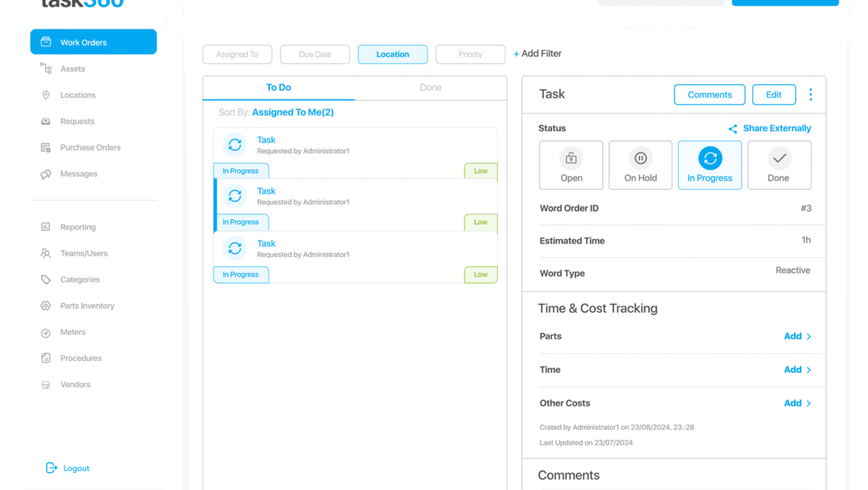Open the Assets sidebar icon
The height and width of the screenshot is (490, 868).
(x=46, y=69)
